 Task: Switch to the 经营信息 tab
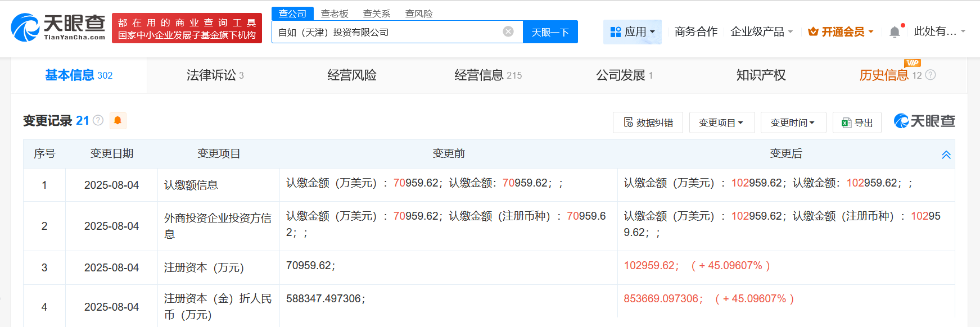487,75
